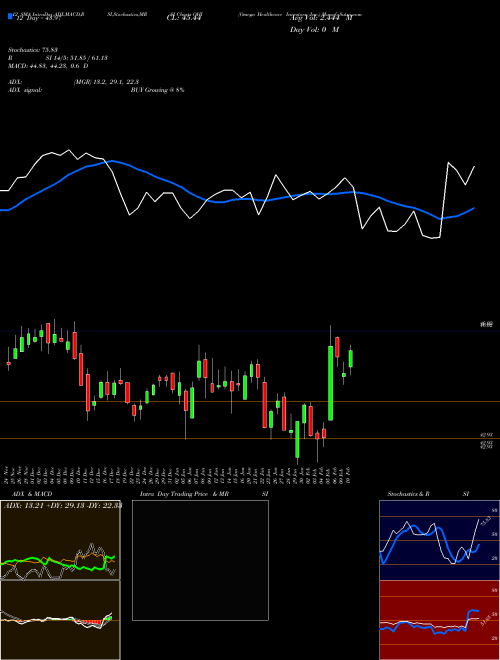Screen dimensions: 500x660
Task: Click the 'Day Vol: 0 M' value
Action: click(314, 30)
